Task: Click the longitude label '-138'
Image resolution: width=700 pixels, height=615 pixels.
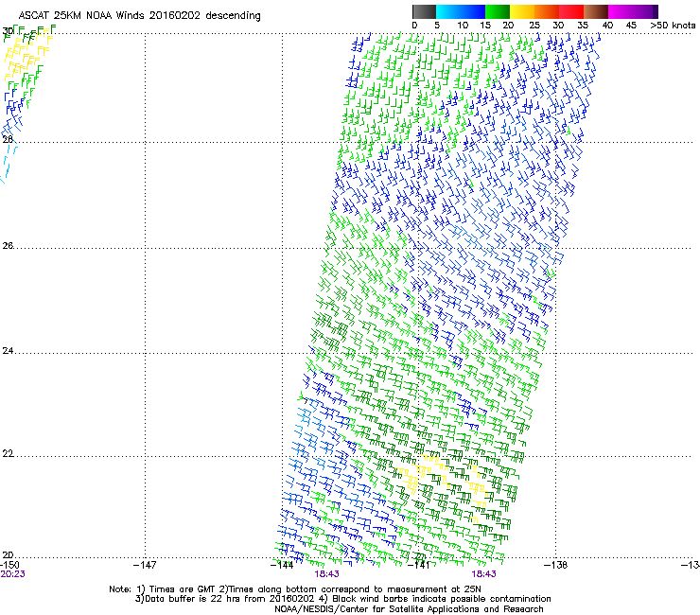Action: (556, 565)
